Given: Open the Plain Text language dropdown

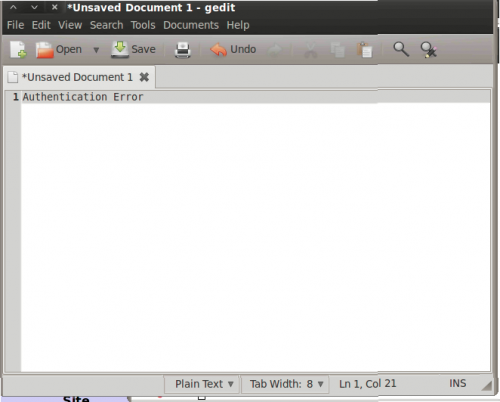Looking at the screenshot, I should point(204,384).
